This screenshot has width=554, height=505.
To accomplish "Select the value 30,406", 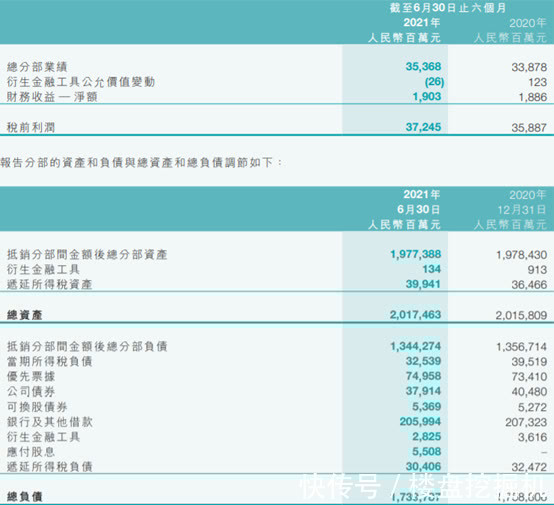I will point(423,466).
